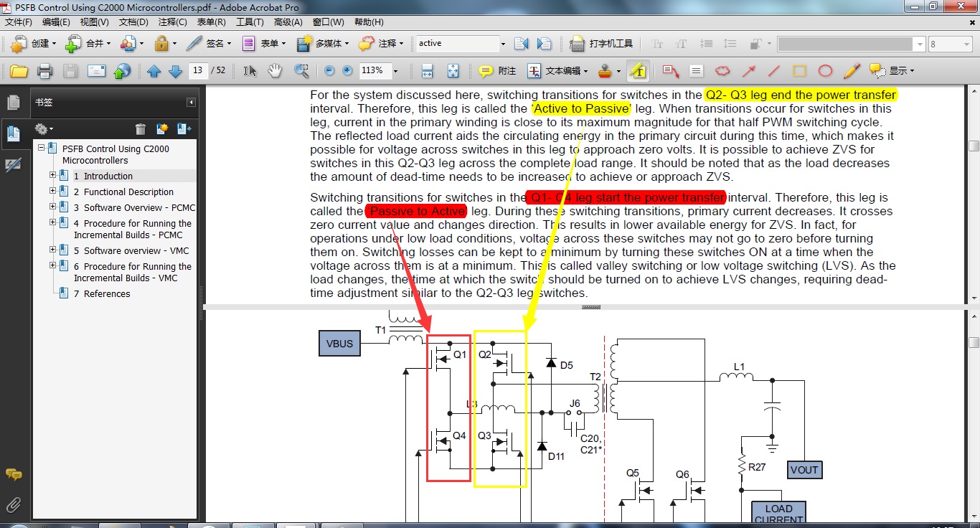Click the email envelope icon in toolbar

(x=97, y=71)
